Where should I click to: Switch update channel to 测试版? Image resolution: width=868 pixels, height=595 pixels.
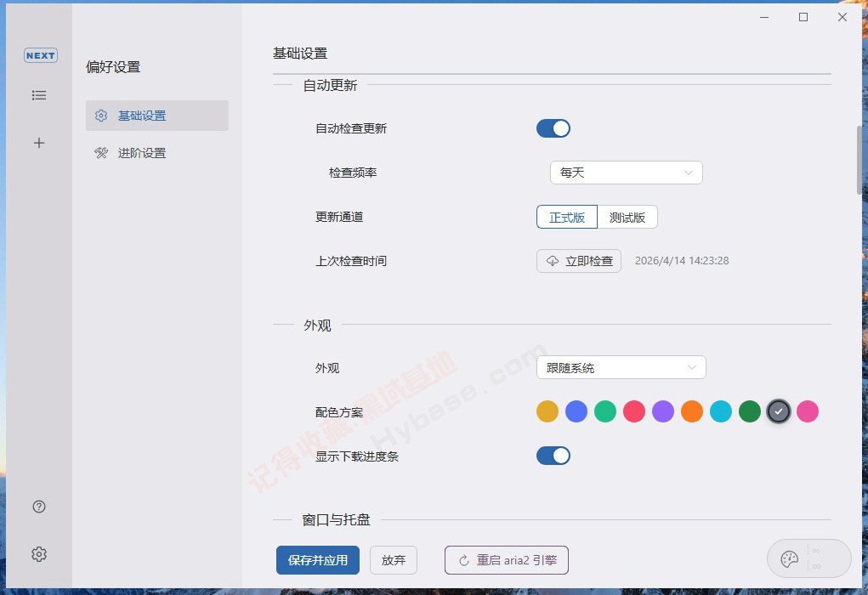pyautogui.click(x=628, y=217)
